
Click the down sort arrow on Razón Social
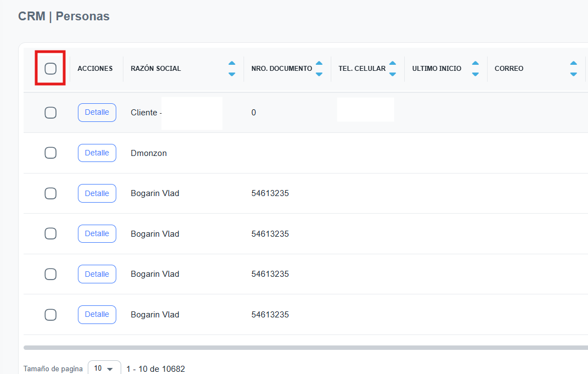coord(231,74)
